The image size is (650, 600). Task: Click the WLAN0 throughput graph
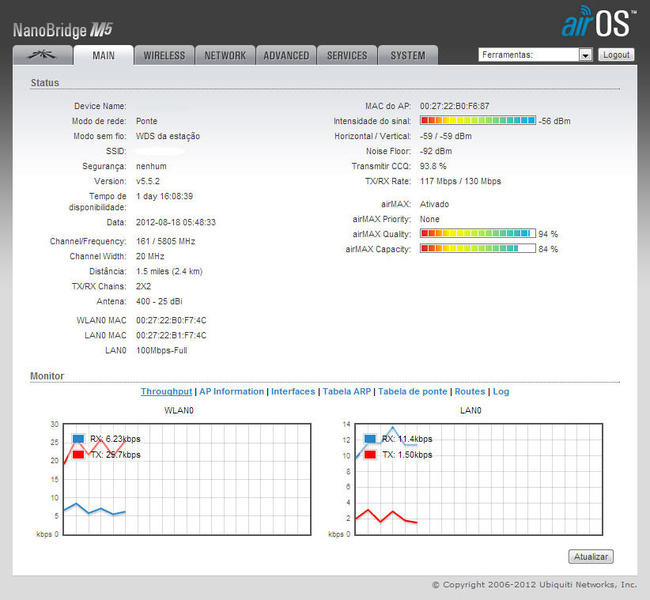coord(187,479)
